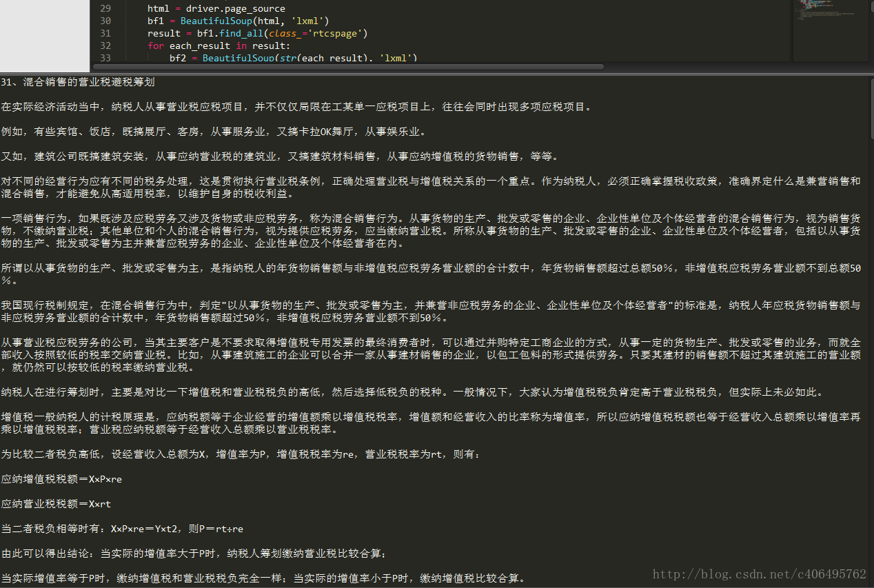Place cursor on driver.page_source in the code

click(x=236, y=9)
